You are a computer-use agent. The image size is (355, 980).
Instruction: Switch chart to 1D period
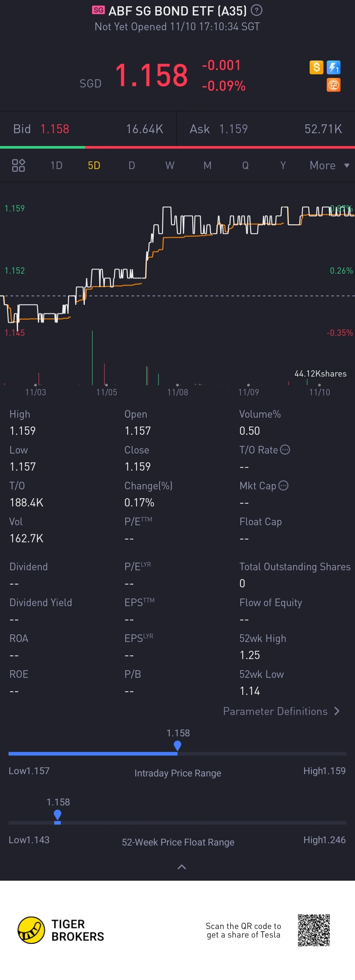[56, 165]
